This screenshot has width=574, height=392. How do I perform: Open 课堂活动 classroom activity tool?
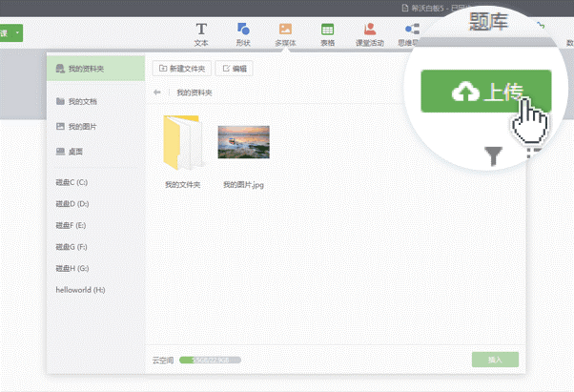coord(369,34)
